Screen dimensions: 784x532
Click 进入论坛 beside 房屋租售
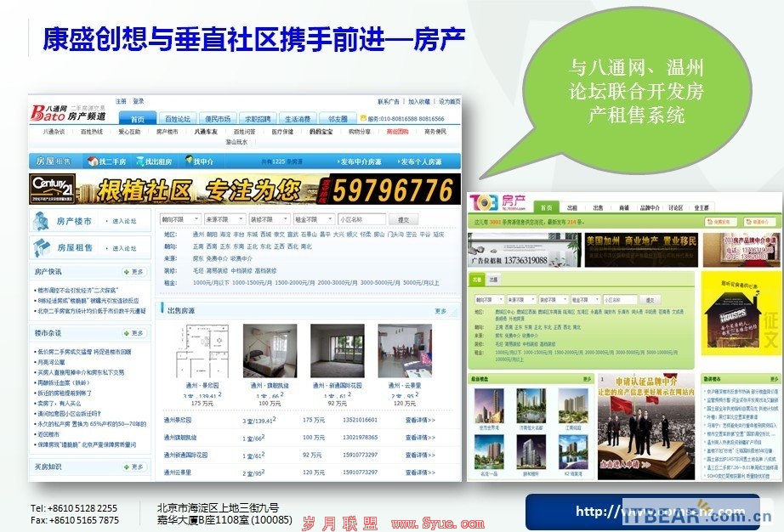124,248
